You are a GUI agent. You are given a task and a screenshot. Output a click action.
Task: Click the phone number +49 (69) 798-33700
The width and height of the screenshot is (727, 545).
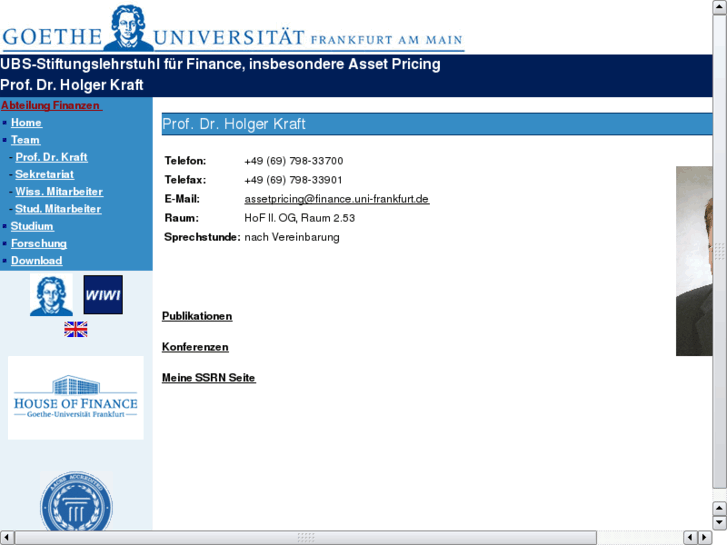(294, 161)
